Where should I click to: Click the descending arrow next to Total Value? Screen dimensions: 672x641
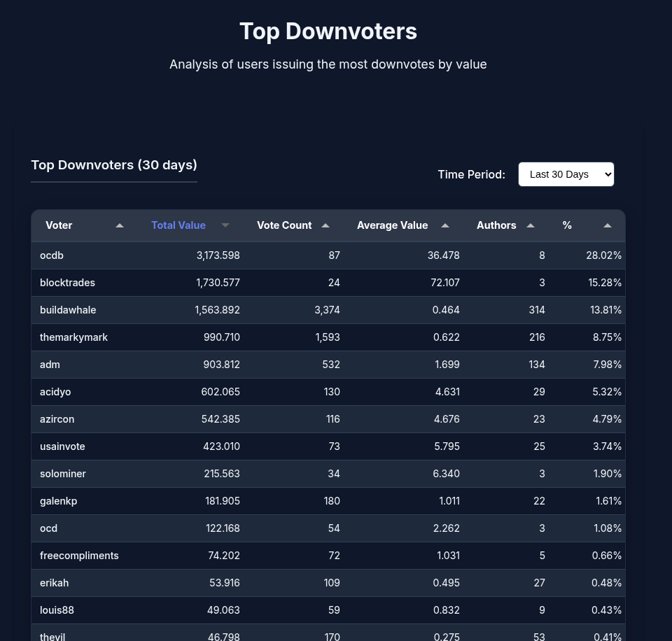(x=225, y=225)
